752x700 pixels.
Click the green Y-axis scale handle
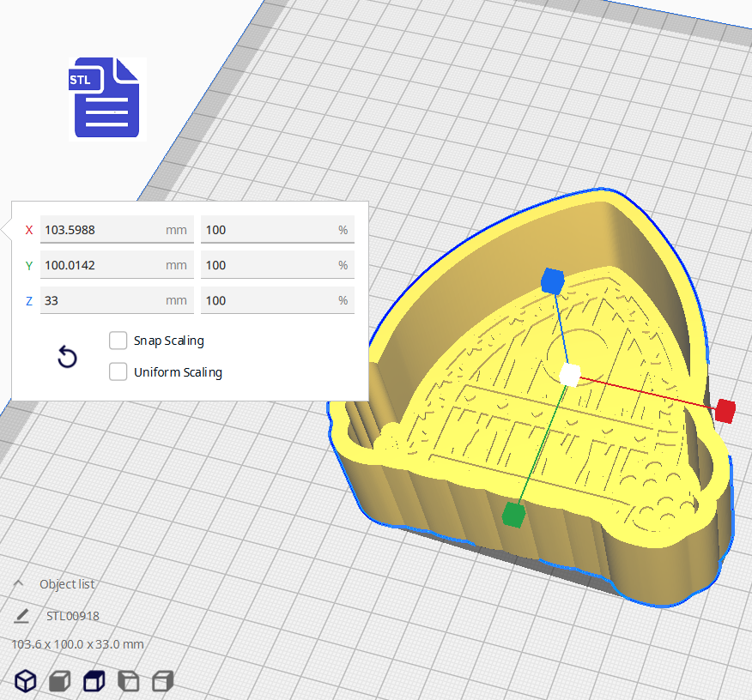(x=512, y=514)
